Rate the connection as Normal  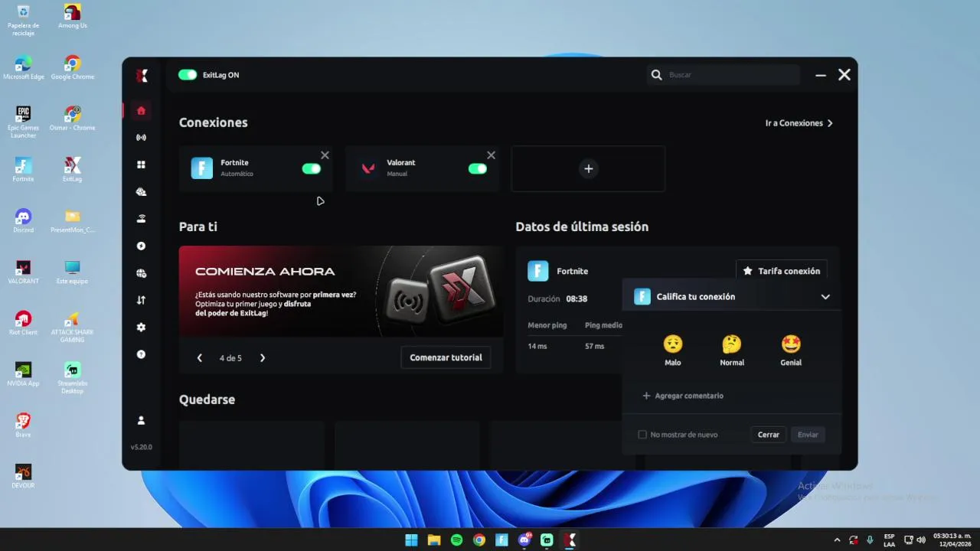(732, 350)
